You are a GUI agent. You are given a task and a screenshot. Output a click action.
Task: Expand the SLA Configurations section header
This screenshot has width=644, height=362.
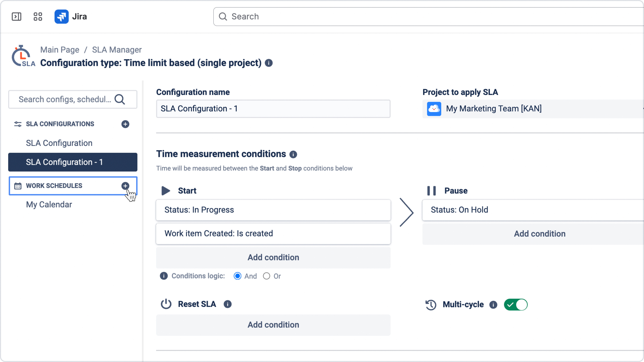60,124
